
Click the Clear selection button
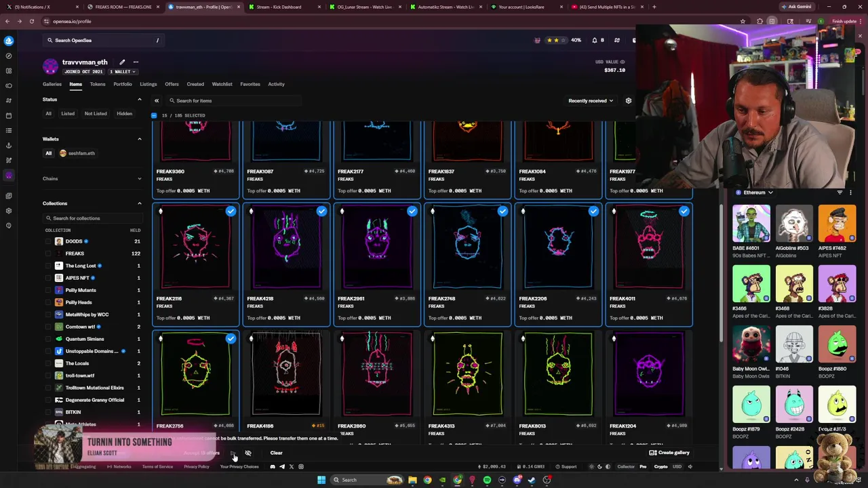click(x=276, y=453)
